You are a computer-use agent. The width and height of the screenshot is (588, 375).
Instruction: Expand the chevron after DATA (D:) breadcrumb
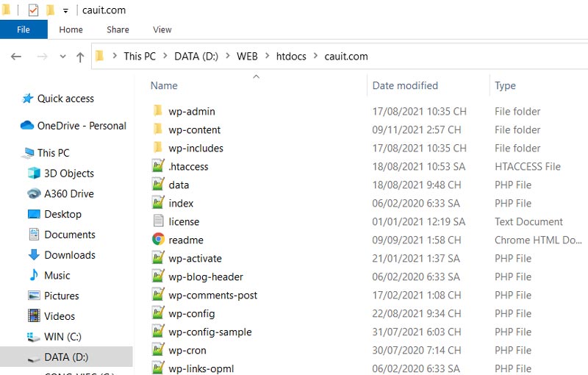(228, 55)
